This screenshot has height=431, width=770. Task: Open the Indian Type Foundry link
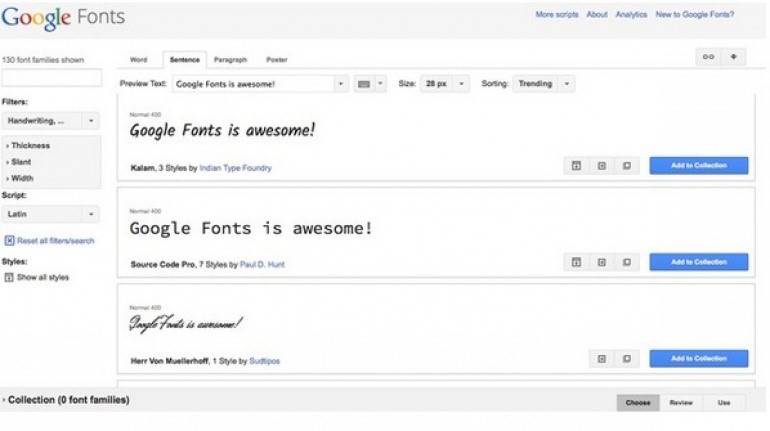point(235,168)
